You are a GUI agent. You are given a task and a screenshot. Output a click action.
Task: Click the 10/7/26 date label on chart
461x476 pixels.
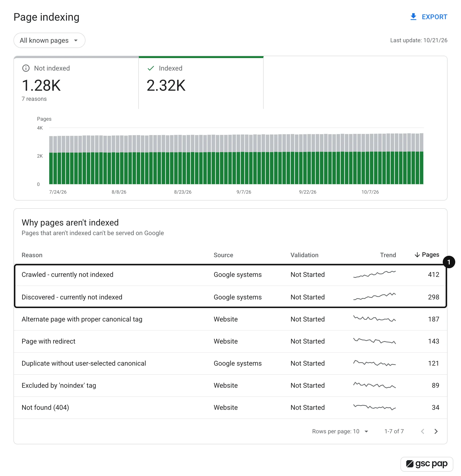pos(370,192)
